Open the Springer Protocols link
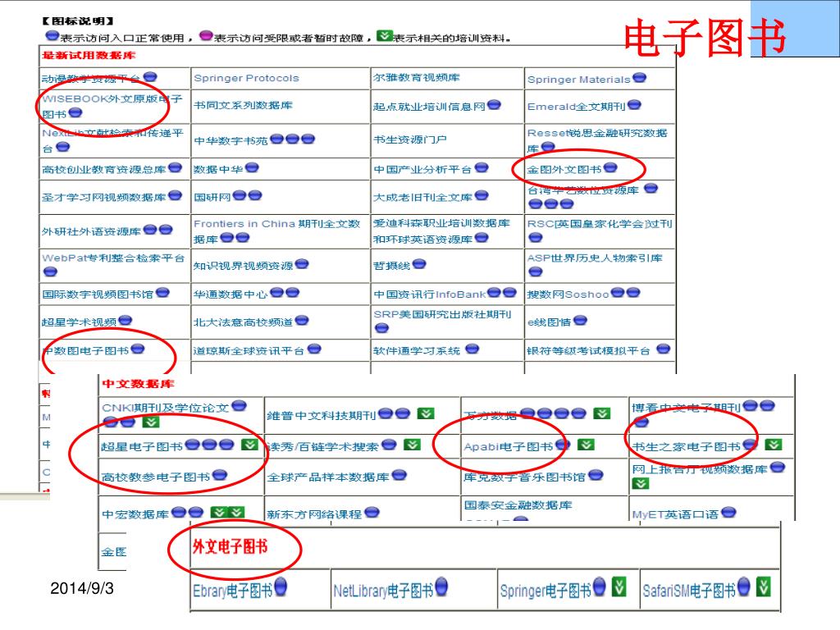This screenshot has width=840, height=630. [x=246, y=78]
